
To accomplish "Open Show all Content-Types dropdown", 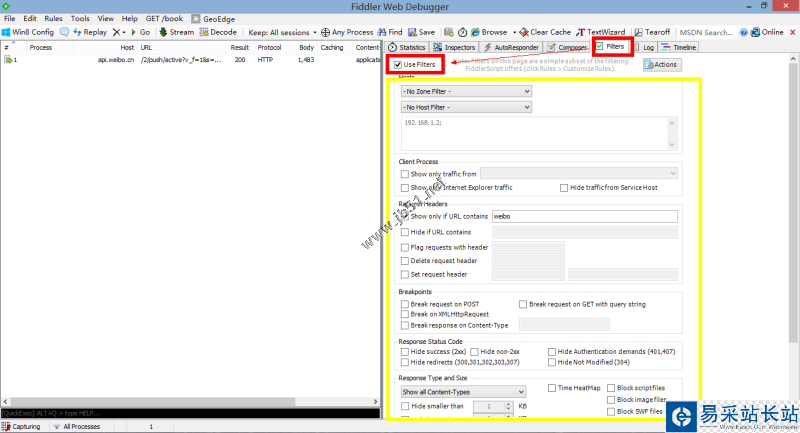I will 463,392.
